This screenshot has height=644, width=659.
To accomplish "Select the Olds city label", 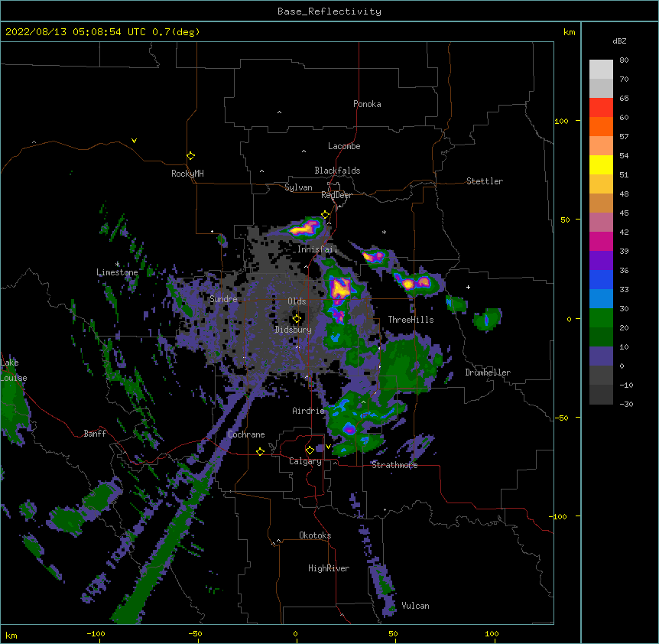I will click(297, 301).
